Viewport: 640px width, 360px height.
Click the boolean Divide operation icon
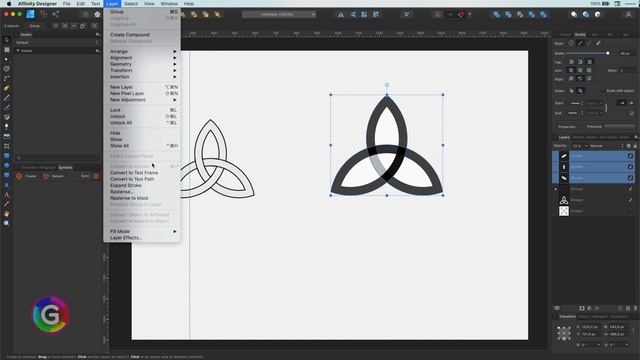pos(544,14)
